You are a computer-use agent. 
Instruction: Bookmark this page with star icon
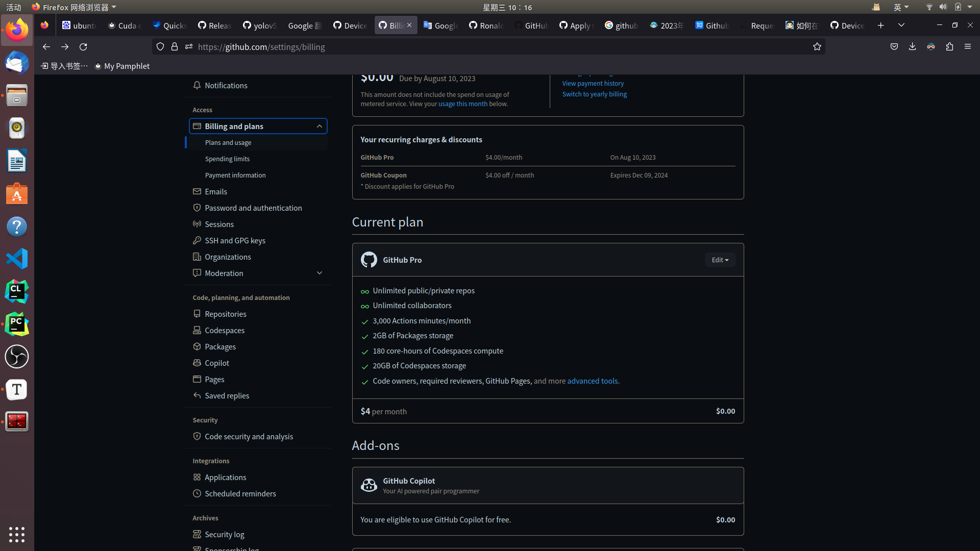tap(817, 46)
